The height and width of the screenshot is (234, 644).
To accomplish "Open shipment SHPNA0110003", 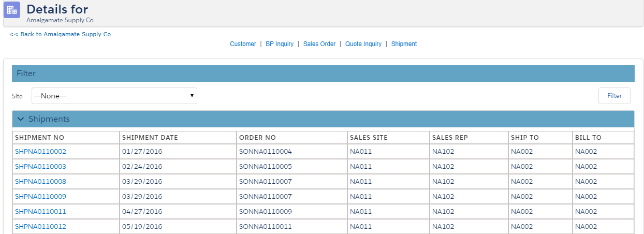I will coord(40,167).
